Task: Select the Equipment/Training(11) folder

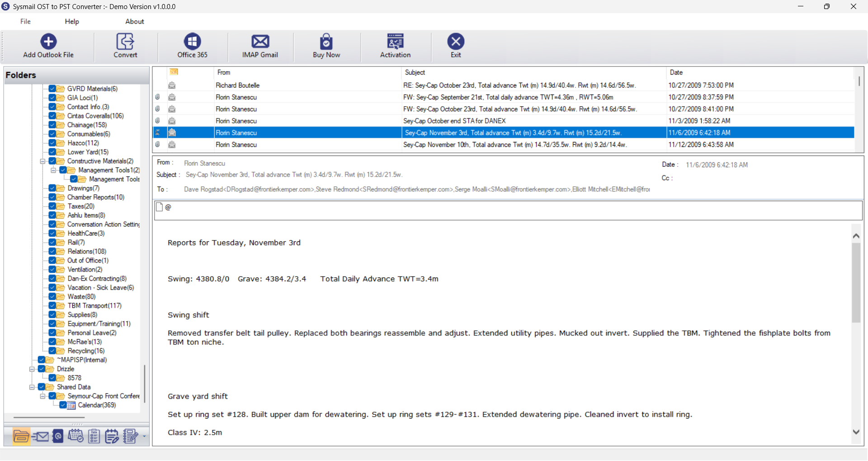Action: coord(99,324)
